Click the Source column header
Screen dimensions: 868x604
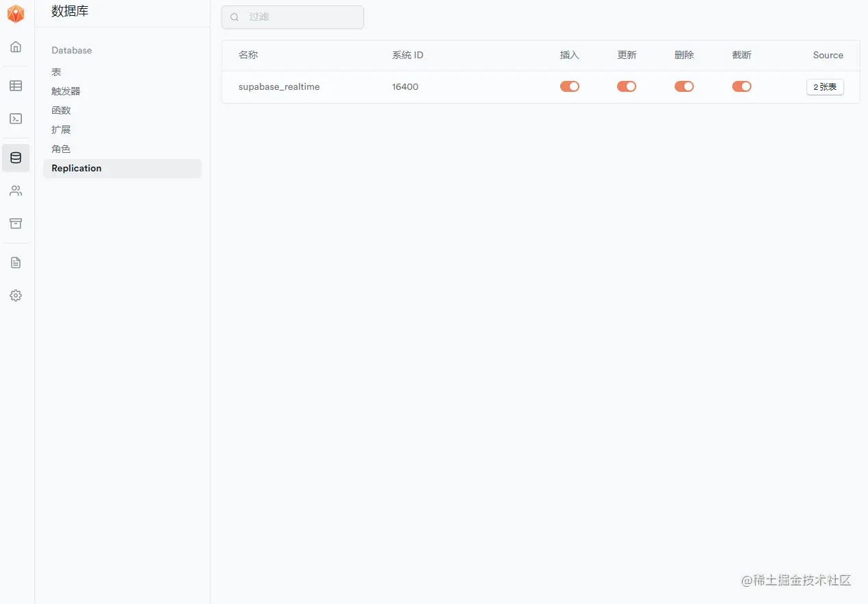(828, 55)
